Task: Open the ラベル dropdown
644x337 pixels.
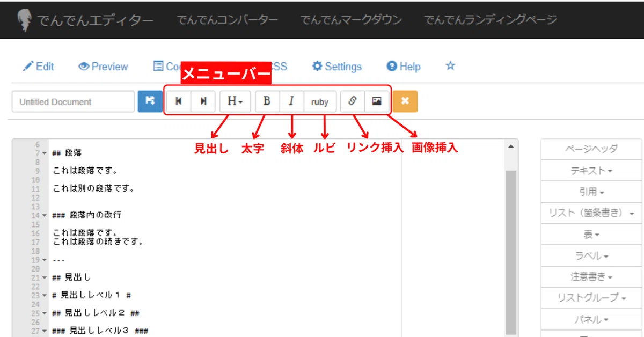Action: click(x=592, y=256)
